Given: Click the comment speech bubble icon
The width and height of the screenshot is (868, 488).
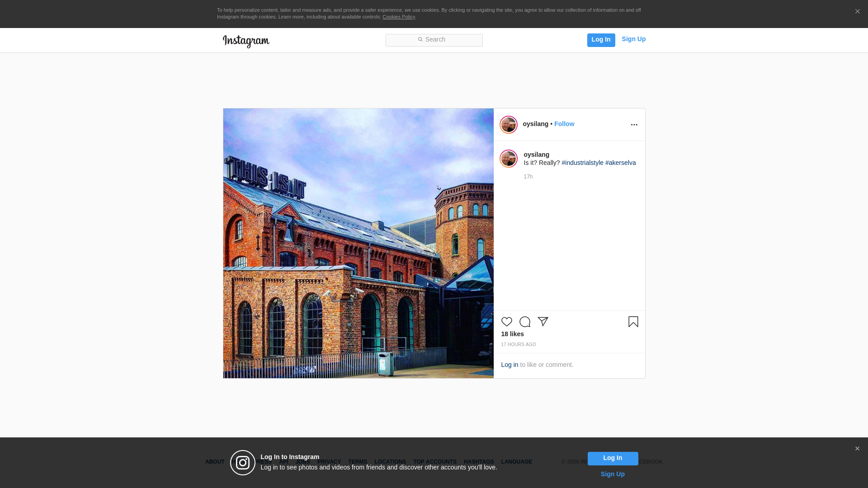Looking at the screenshot, I should (524, 322).
